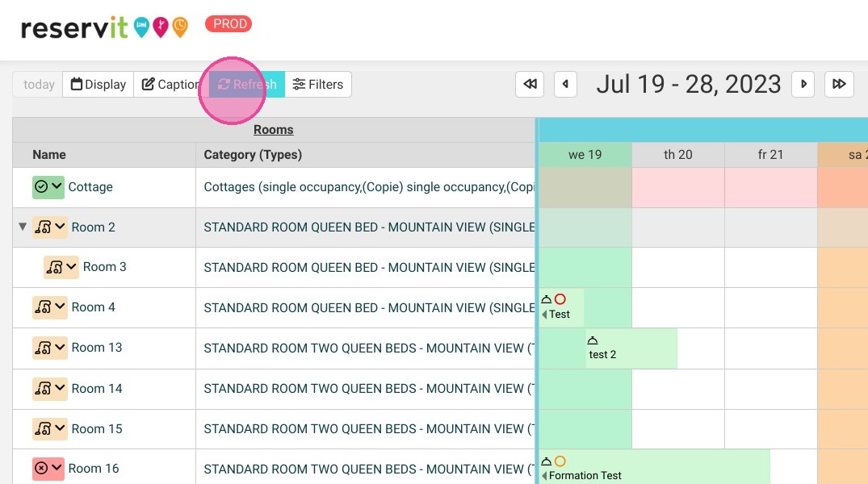Open Cottage green status dropdown

(x=48, y=187)
